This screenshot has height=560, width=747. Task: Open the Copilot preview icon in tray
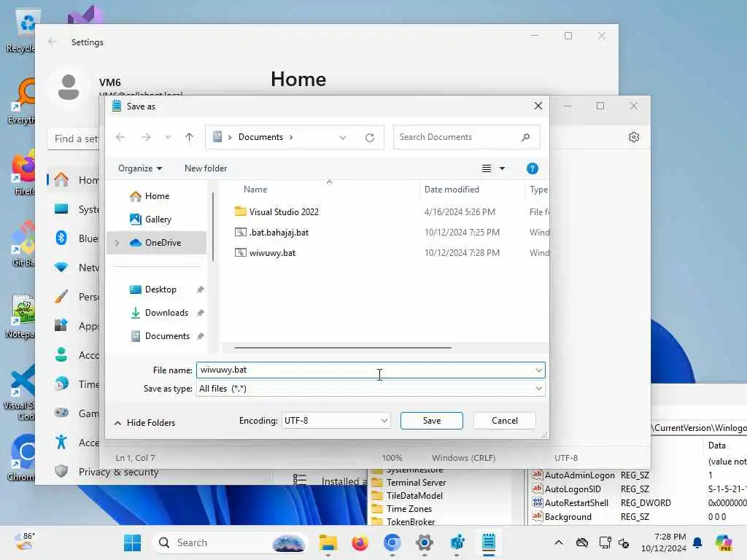point(724,542)
